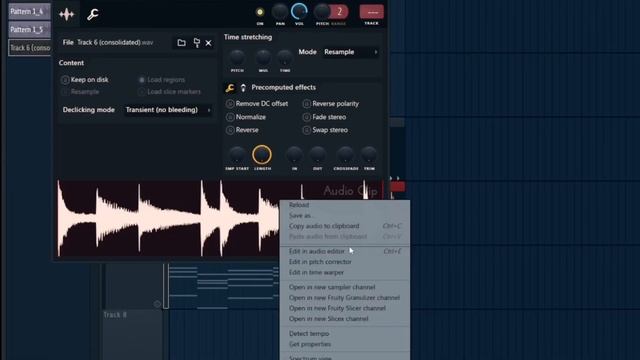Select Track 6 (conso clip in picker
The height and width of the screenshot is (360, 640).
tap(30, 48)
